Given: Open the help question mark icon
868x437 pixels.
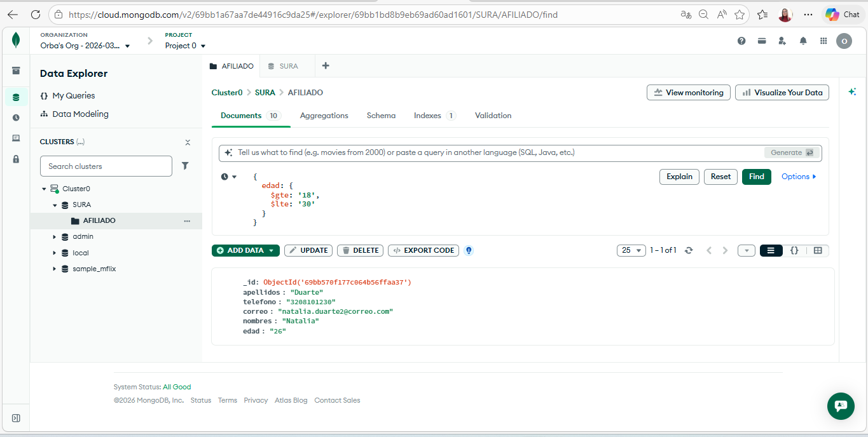Looking at the screenshot, I should point(741,41).
